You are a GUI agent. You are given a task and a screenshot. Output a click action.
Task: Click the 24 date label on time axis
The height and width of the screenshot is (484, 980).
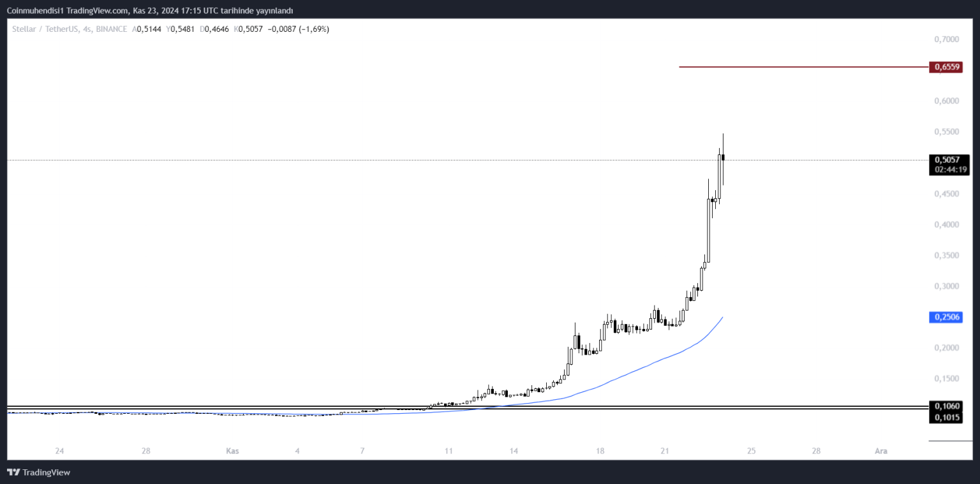(59, 451)
